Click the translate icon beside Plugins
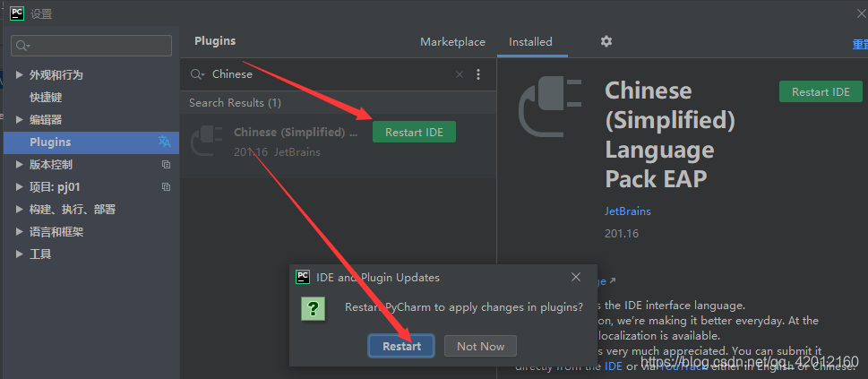The width and height of the screenshot is (868, 379). [165, 142]
